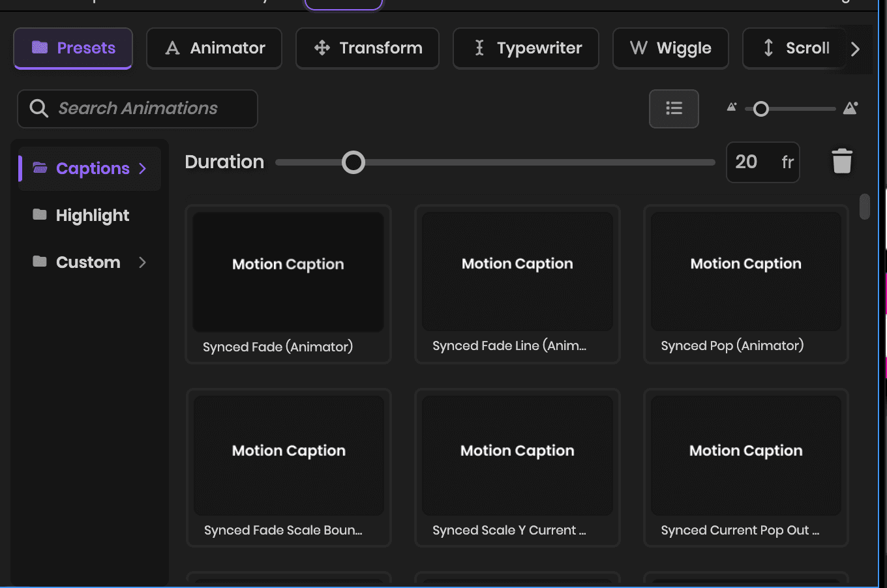
Task: Open the Transform tab
Action: click(x=367, y=48)
